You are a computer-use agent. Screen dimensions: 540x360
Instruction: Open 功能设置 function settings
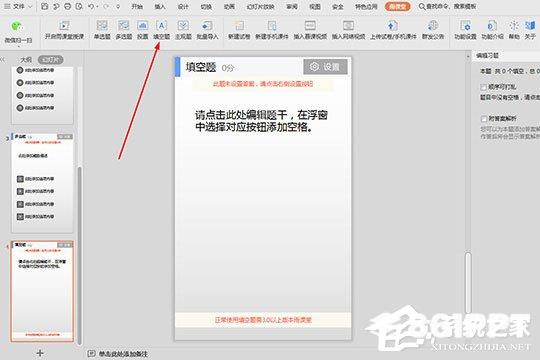465,30
